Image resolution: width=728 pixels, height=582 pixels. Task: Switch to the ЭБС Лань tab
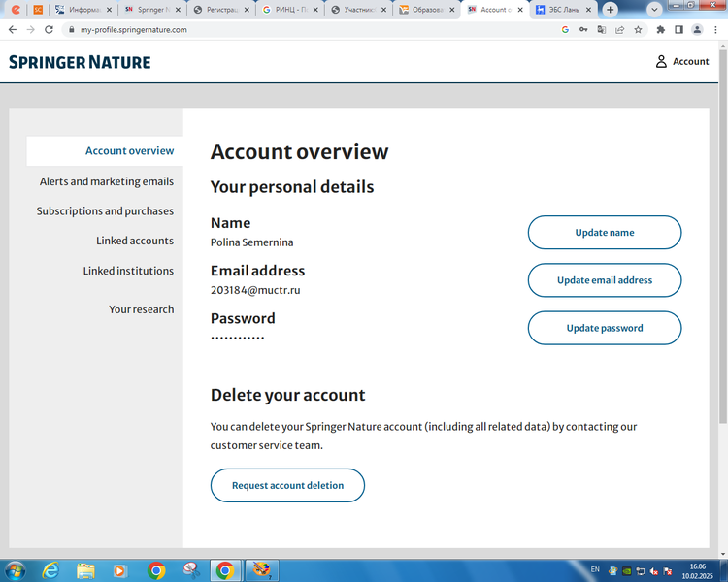tap(564, 10)
